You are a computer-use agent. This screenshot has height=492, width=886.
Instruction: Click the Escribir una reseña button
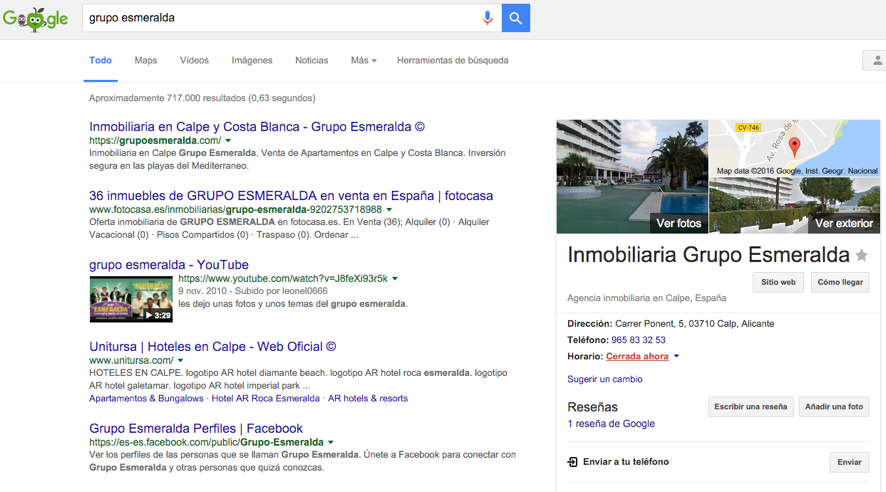750,407
